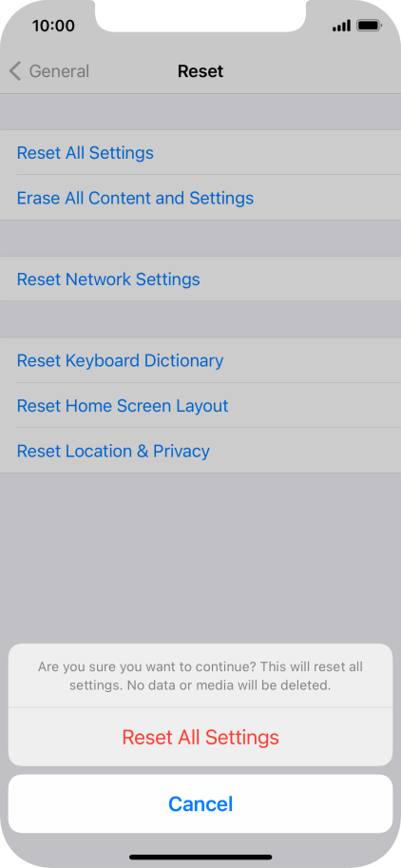Tap the dimmed empty area above the sheet
This screenshot has width=401, height=868.
click(200, 556)
